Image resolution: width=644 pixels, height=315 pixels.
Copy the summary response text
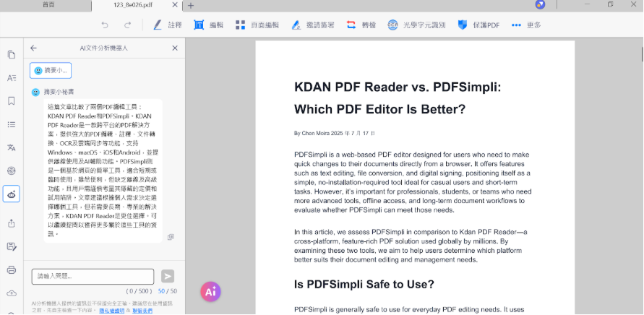171,237
